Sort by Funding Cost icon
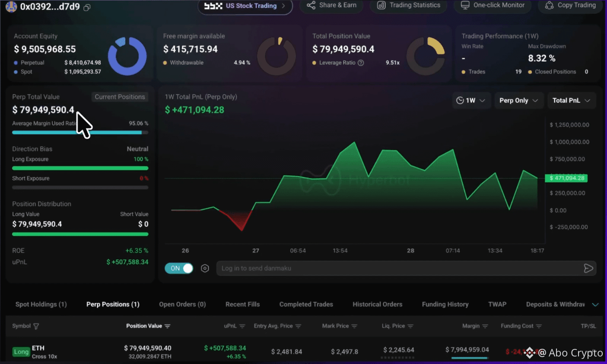This screenshot has width=607, height=364. [539, 326]
